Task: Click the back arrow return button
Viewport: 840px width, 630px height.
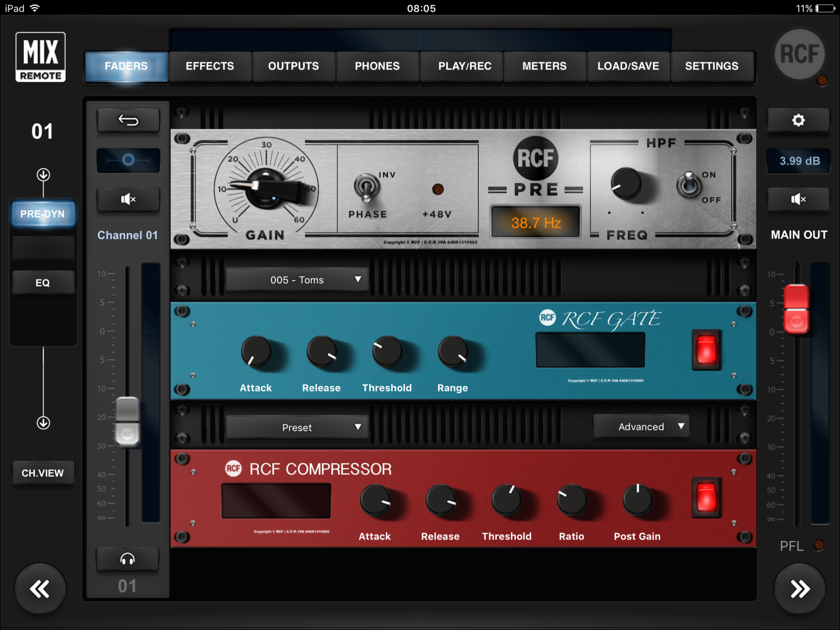Action: pos(128,120)
